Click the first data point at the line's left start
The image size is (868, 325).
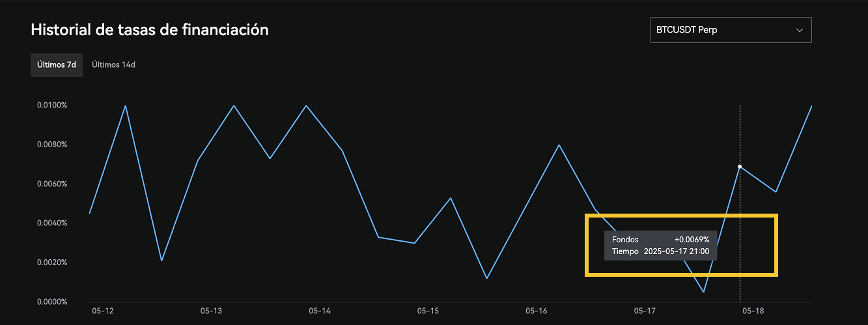pyautogui.click(x=90, y=213)
